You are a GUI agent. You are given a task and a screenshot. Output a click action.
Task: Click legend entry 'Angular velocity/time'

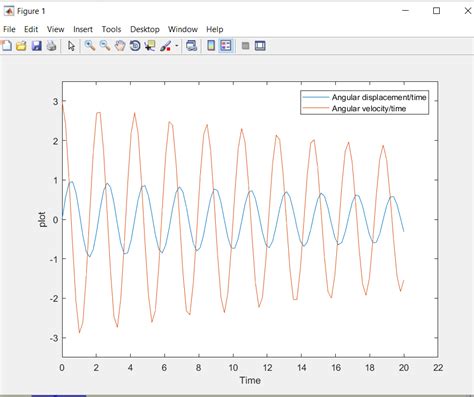(369, 109)
